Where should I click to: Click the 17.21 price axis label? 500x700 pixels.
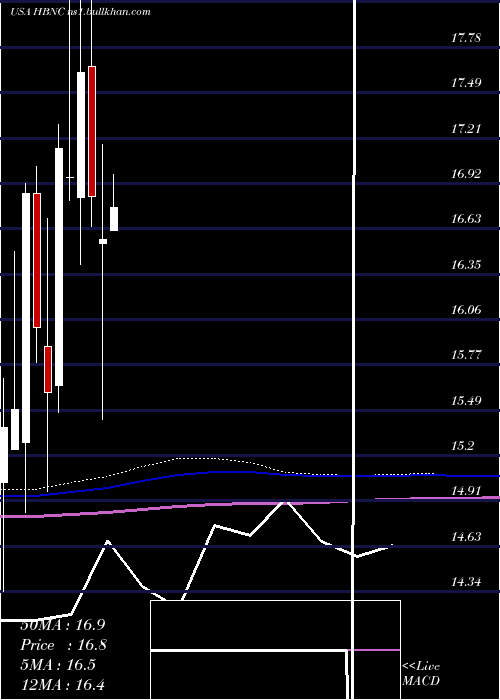point(466,129)
